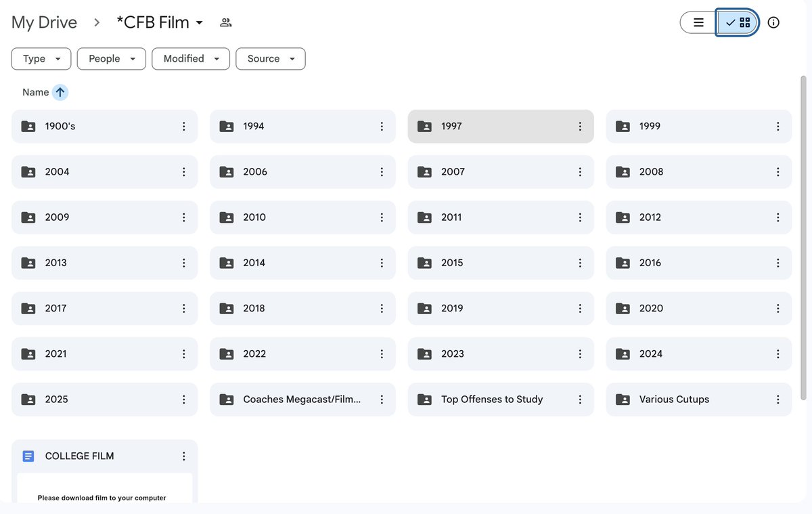The width and height of the screenshot is (812, 514).
Task: Open more actions for 2007 folder
Action: coord(580,172)
